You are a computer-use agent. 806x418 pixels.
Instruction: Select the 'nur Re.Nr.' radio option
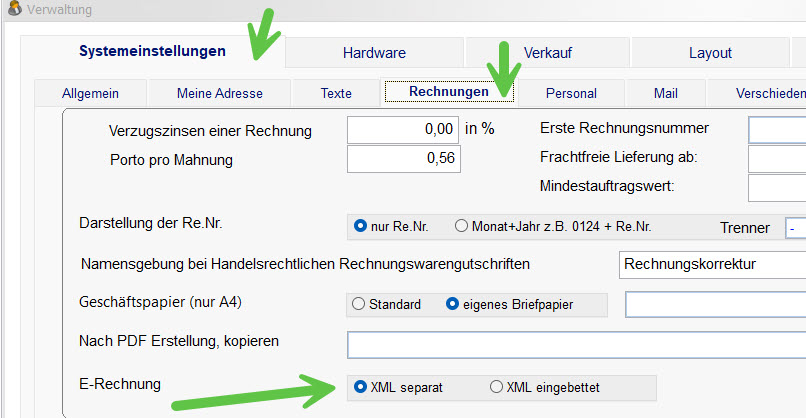[x=391, y=226]
